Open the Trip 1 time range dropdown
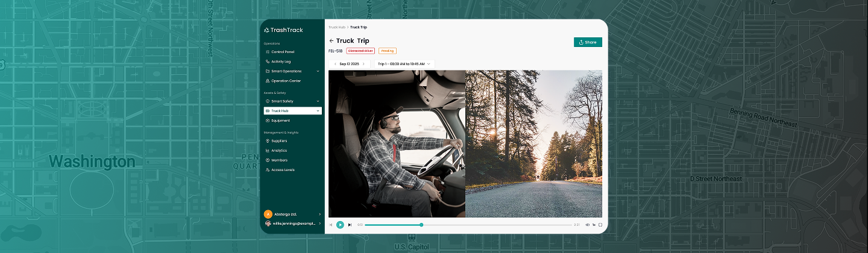The width and height of the screenshot is (868, 253). pos(403,64)
